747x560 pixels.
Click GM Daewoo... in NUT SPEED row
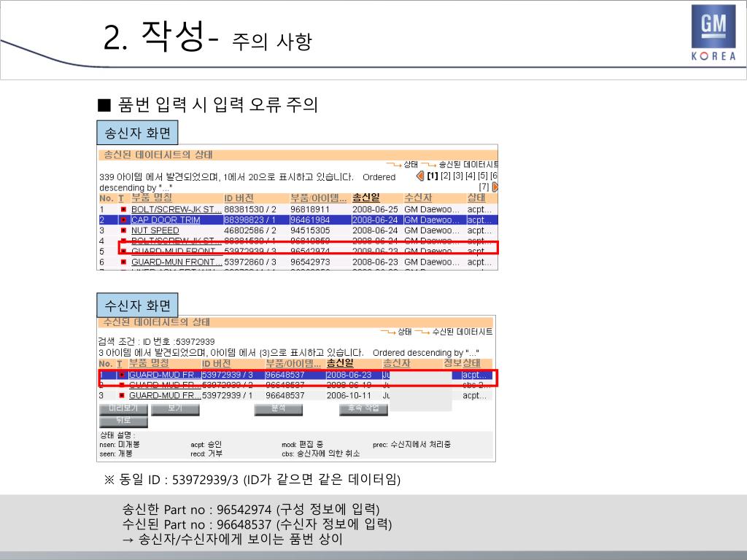pyautogui.click(x=432, y=230)
